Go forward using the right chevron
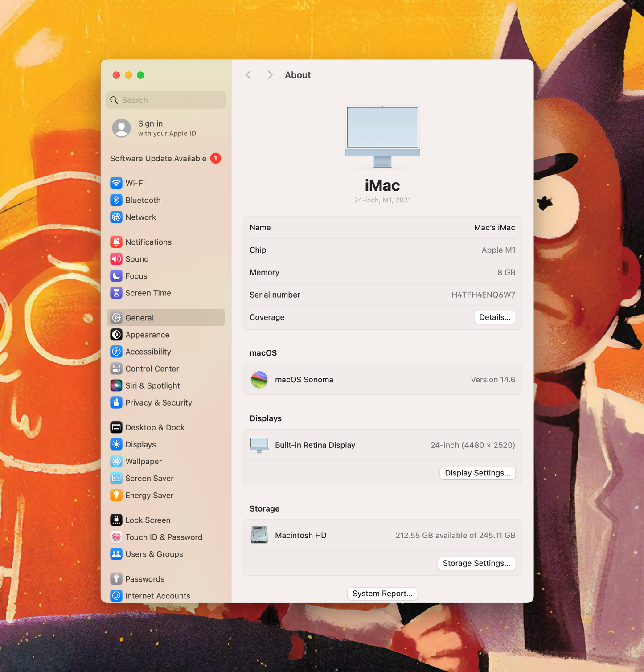 click(270, 75)
